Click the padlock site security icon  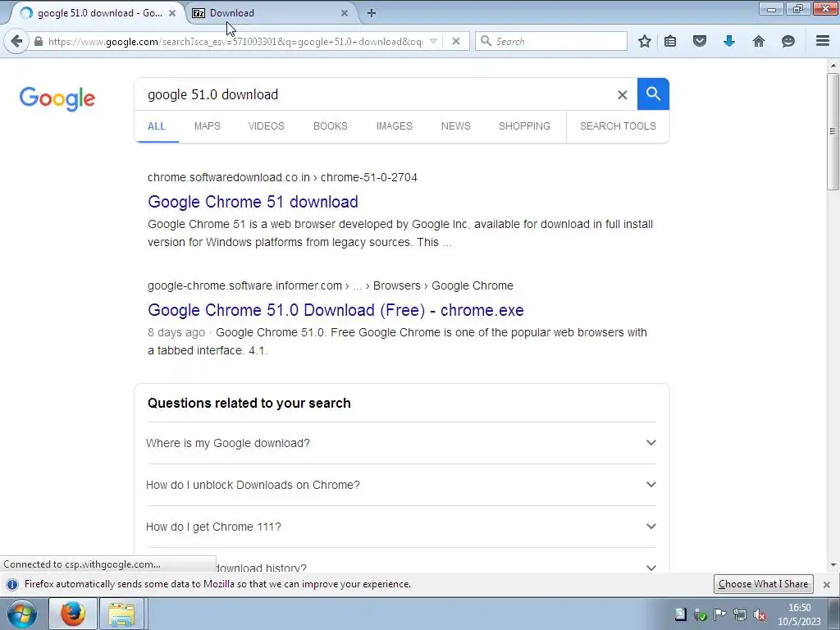coord(38,41)
